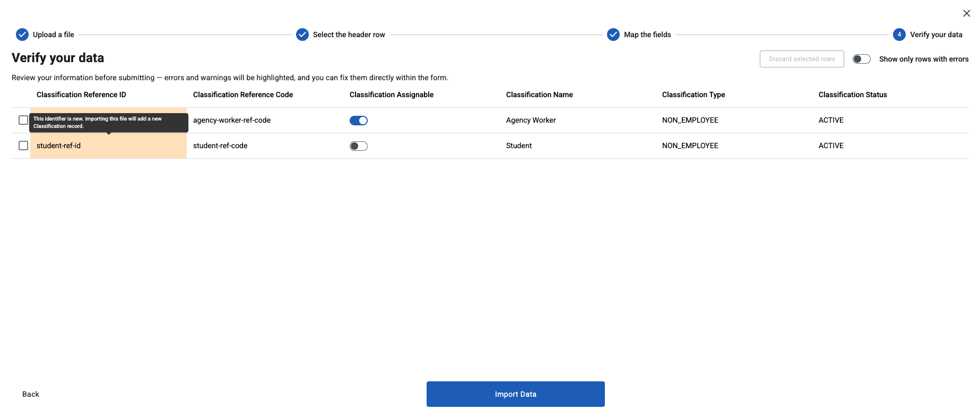Check the student-ref-id row checkbox
The width and height of the screenshot is (980, 418).
coord(23,146)
